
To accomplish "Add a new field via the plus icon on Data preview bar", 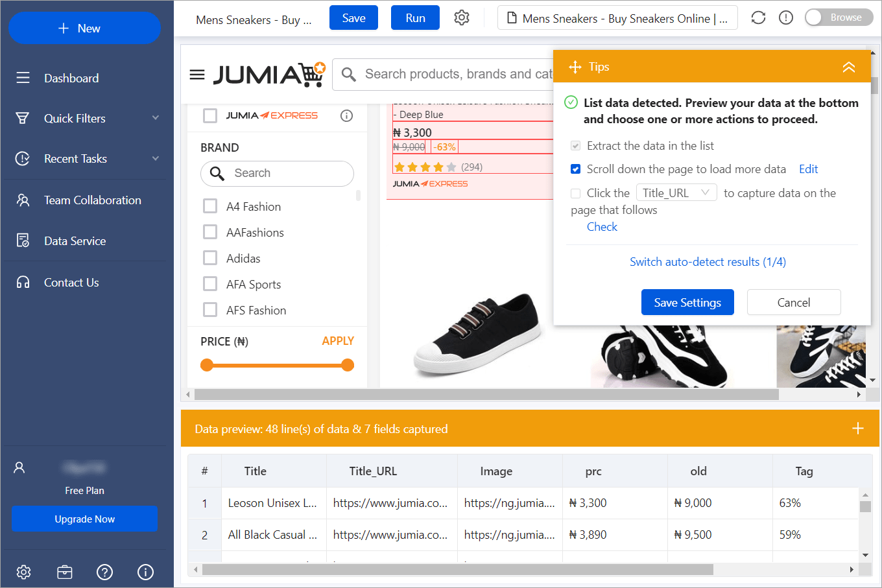I will click(857, 429).
